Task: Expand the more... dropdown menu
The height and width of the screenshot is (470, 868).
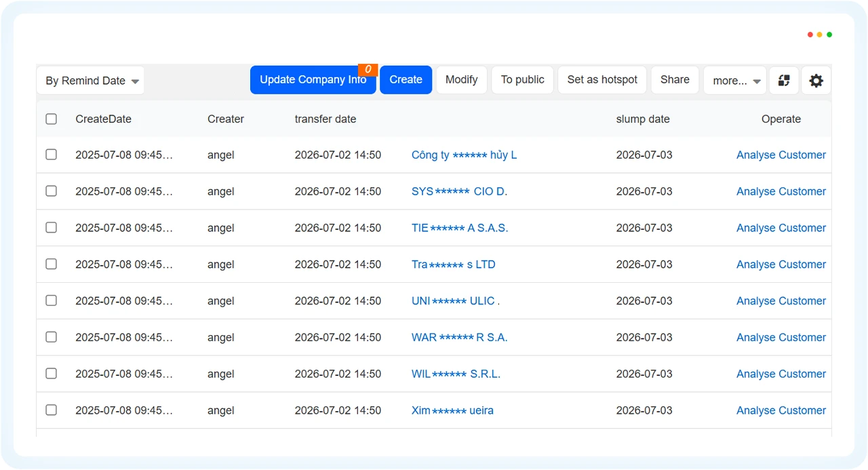Action: tap(735, 80)
